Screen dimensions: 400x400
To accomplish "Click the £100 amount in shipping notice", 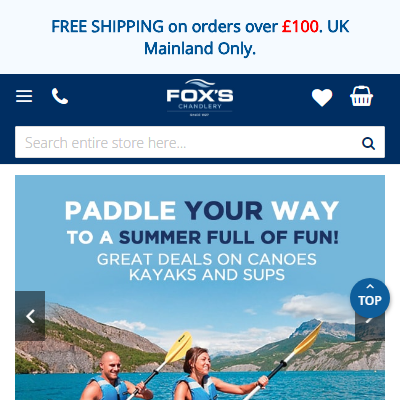I will coord(300,27).
